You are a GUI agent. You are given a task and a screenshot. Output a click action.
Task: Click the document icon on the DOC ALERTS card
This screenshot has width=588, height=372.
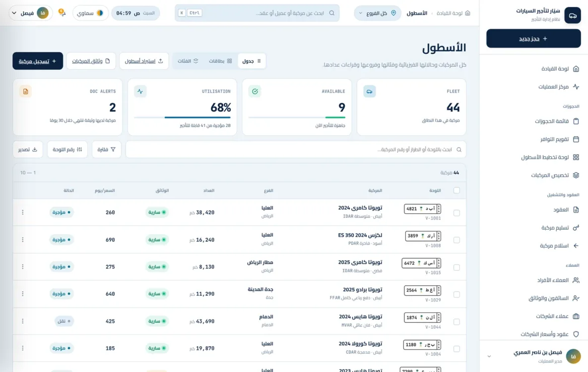coord(25,91)
